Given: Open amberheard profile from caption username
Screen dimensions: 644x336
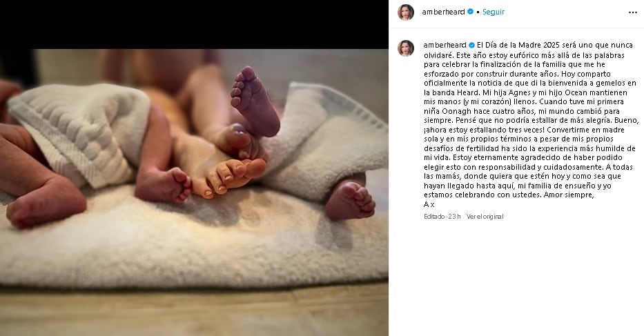Looking at the screenshot, I should coord(445,45).
